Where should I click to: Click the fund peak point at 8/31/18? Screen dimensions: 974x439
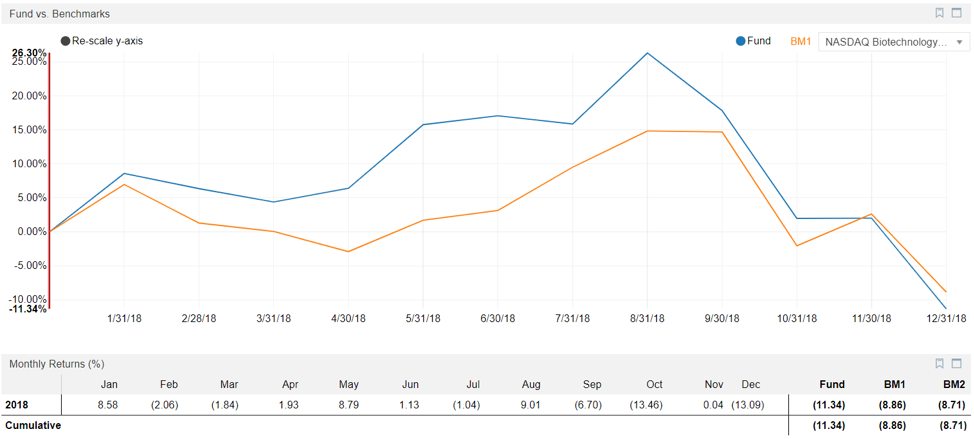(648, 53)
